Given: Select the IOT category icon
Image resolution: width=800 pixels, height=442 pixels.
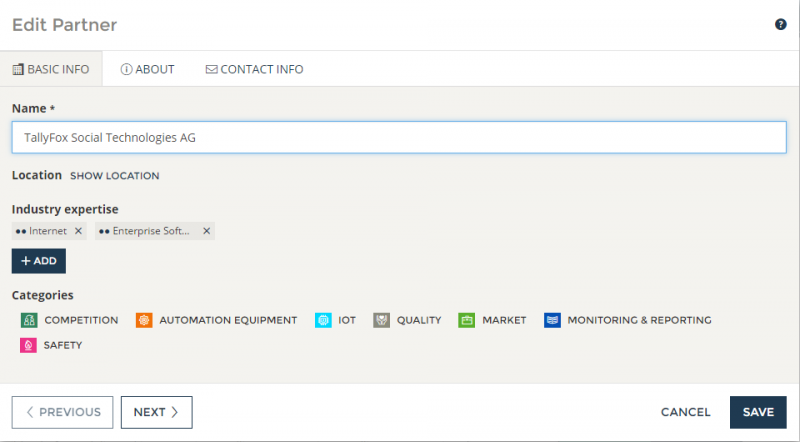Looking at the screenshot, I should pos(323,320).
